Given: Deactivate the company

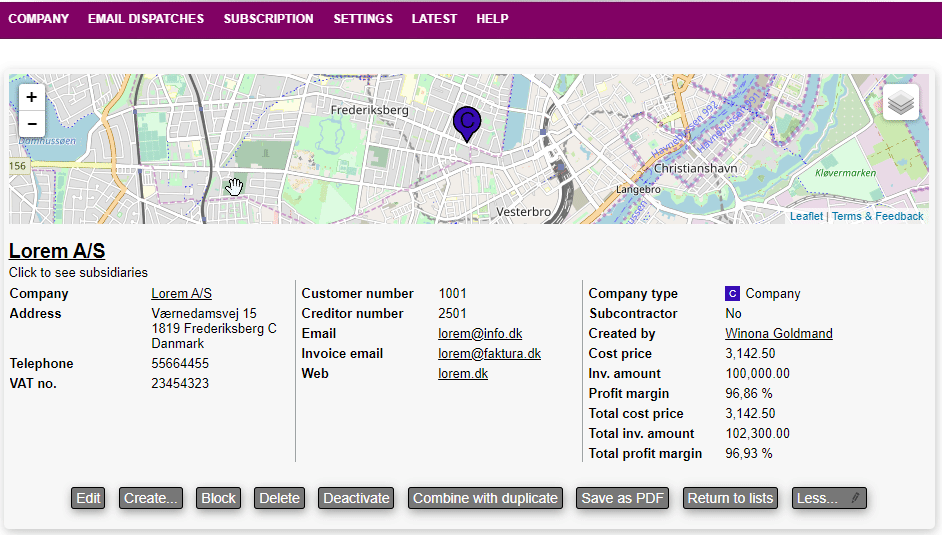Looking at the screenshot, I should pyautogui.click(x=356, y=498).
